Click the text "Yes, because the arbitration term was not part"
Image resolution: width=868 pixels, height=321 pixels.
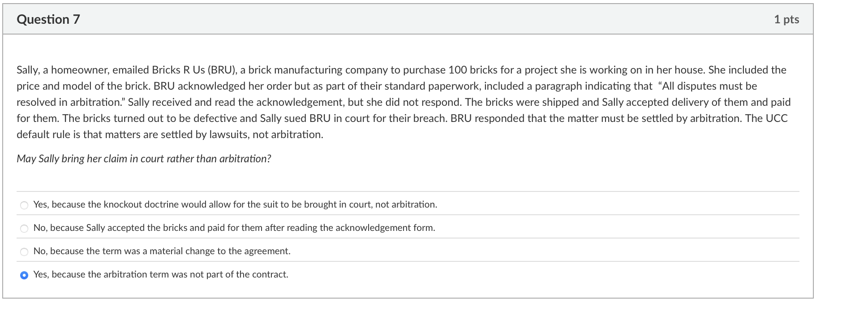coord(161,274)
